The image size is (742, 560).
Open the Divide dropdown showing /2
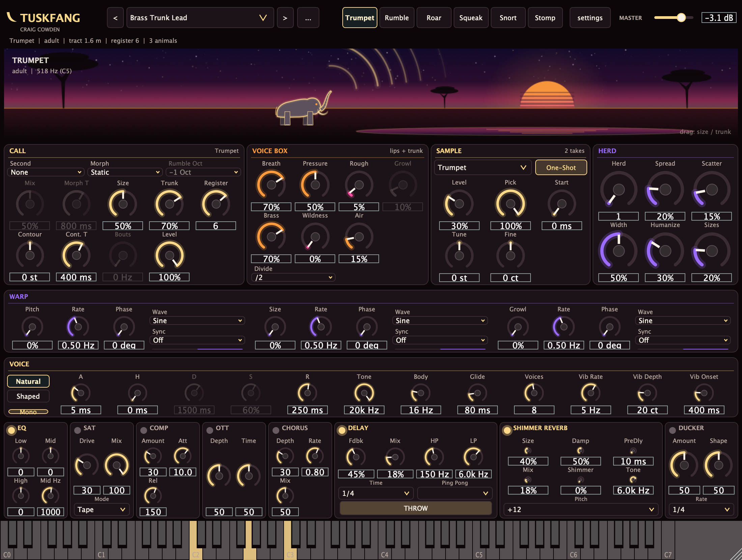click(x=293, y=278)
